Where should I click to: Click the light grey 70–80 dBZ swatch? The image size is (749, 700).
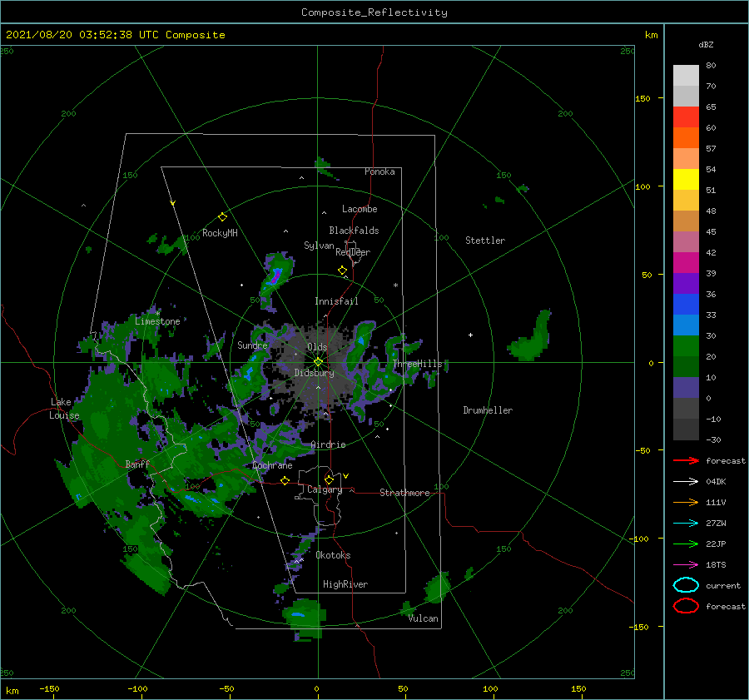686,76
